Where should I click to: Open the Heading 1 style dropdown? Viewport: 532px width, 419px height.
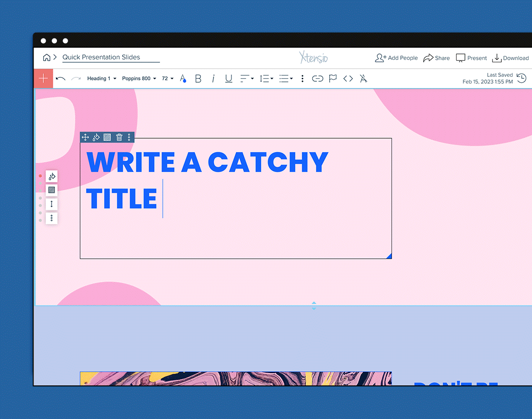tap(102, 78)
